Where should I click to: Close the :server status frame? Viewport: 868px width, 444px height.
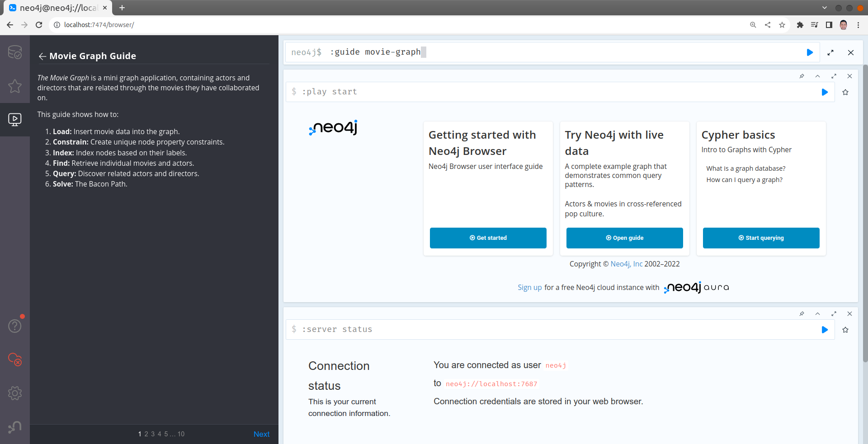[x=849, y=313]
